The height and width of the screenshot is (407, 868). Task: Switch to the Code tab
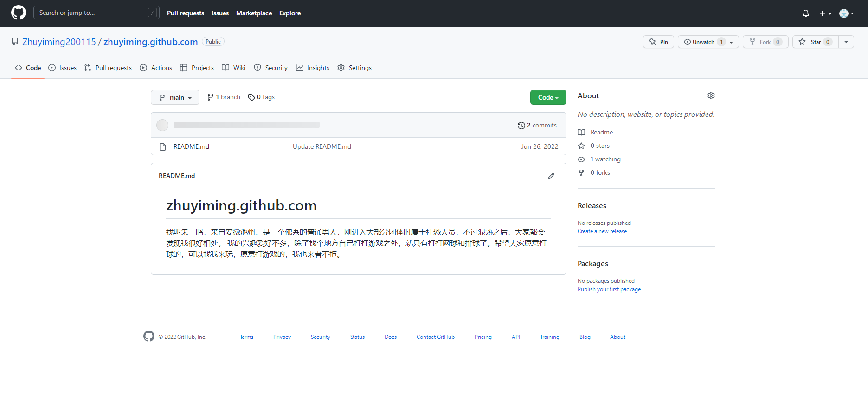(x=28, y=68)
